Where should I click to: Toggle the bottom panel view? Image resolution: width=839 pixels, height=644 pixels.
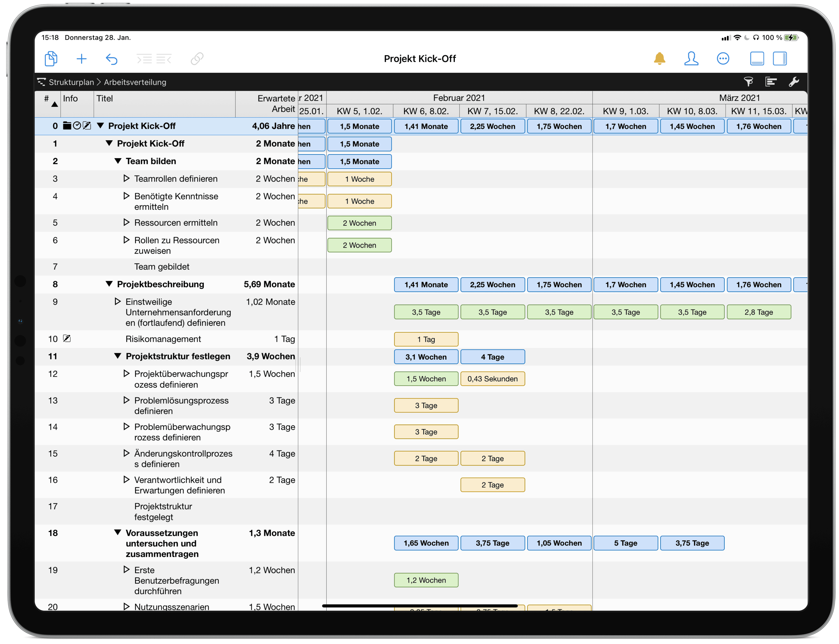coord(757,59)
